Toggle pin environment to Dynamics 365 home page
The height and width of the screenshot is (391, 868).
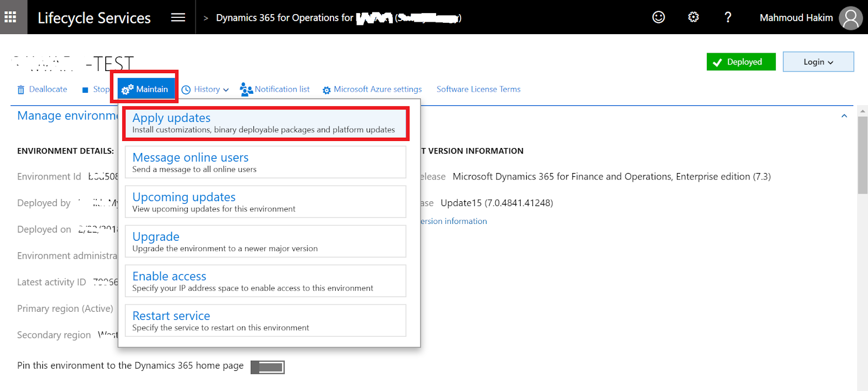pos(267,367)
